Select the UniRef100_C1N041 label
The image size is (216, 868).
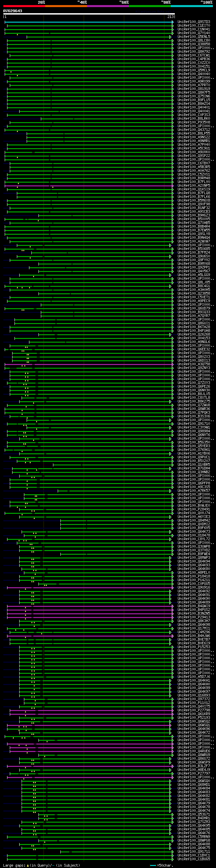(194, 29)
